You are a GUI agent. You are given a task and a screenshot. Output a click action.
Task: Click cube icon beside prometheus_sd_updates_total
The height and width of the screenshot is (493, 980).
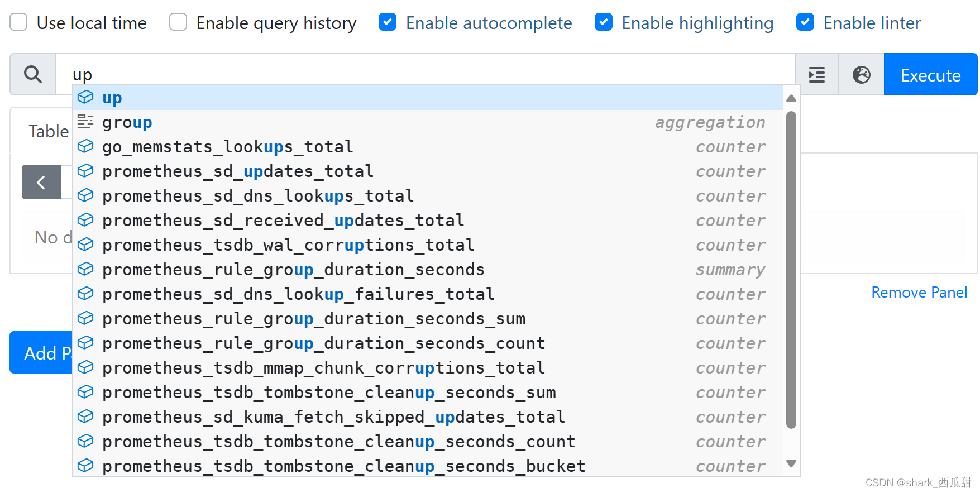coord(85,171)
